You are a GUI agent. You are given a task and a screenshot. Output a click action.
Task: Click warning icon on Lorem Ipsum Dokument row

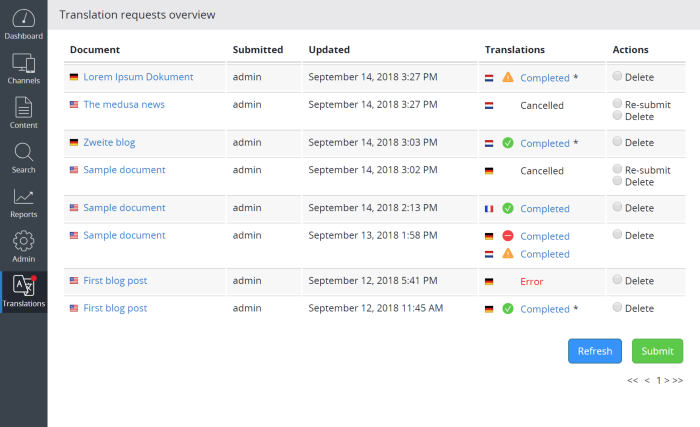[508, 77]
